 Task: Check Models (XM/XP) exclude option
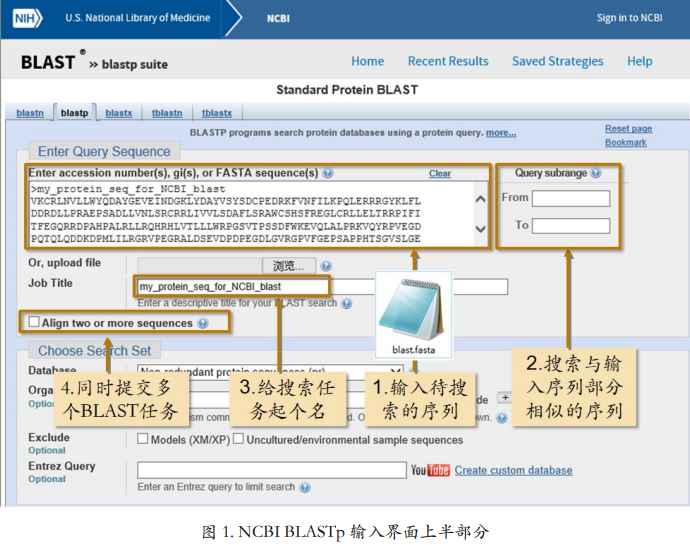(143, 438)
